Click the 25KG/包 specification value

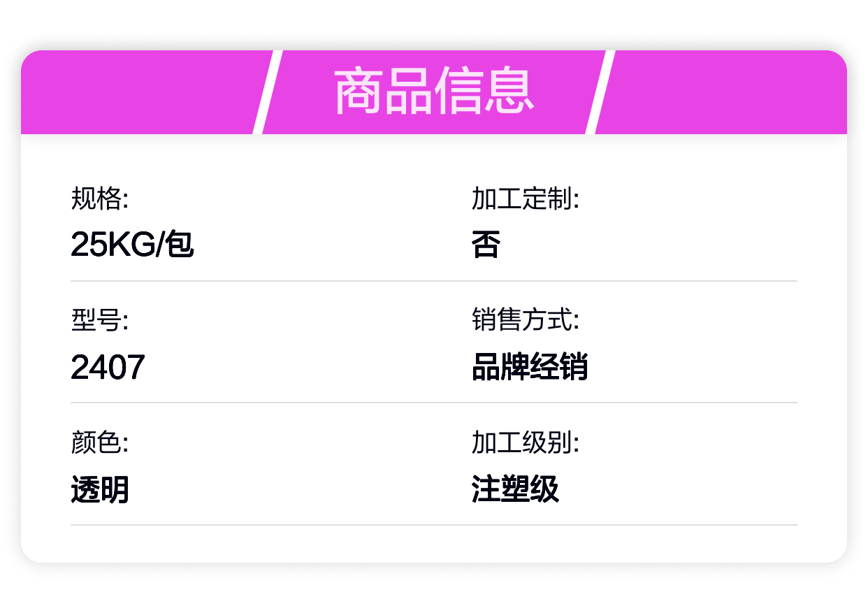point(132,245)
